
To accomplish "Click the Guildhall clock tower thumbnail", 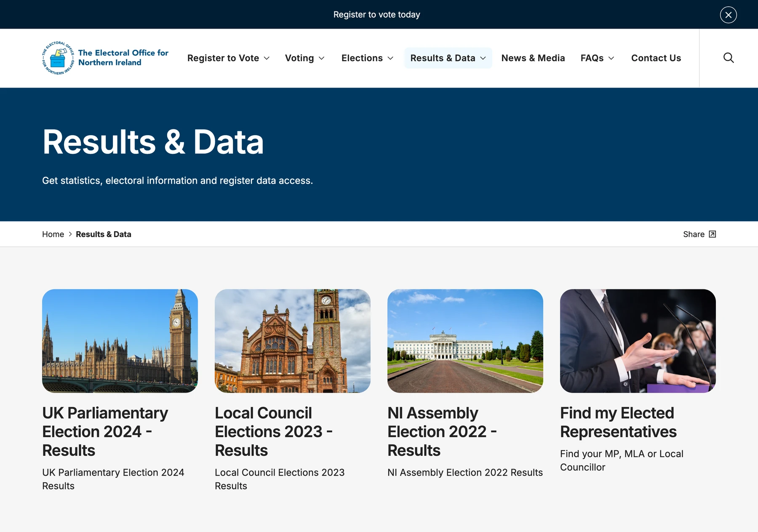I will tap(293, 341).
